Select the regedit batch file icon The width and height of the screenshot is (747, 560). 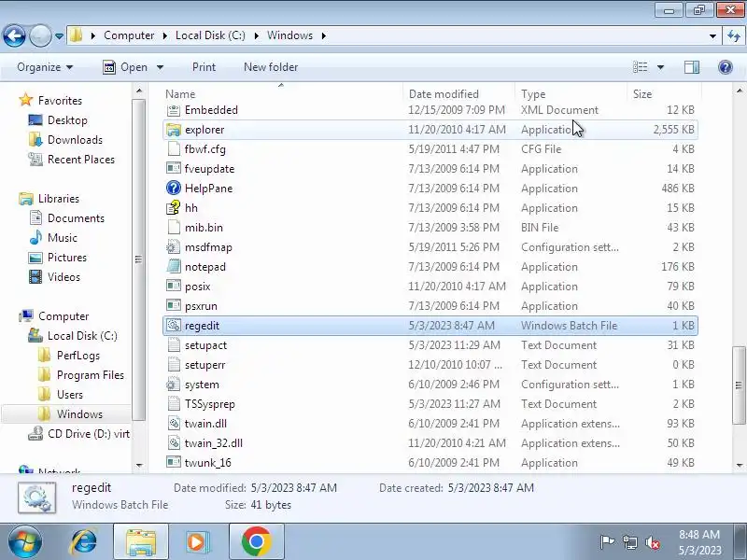(174, 325)
